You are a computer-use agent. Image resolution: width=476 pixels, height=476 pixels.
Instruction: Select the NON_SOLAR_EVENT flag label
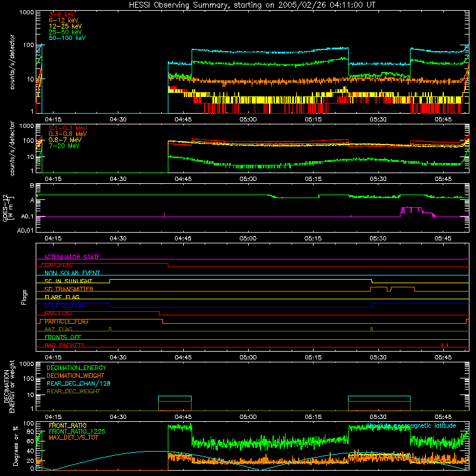click(72, 273)
